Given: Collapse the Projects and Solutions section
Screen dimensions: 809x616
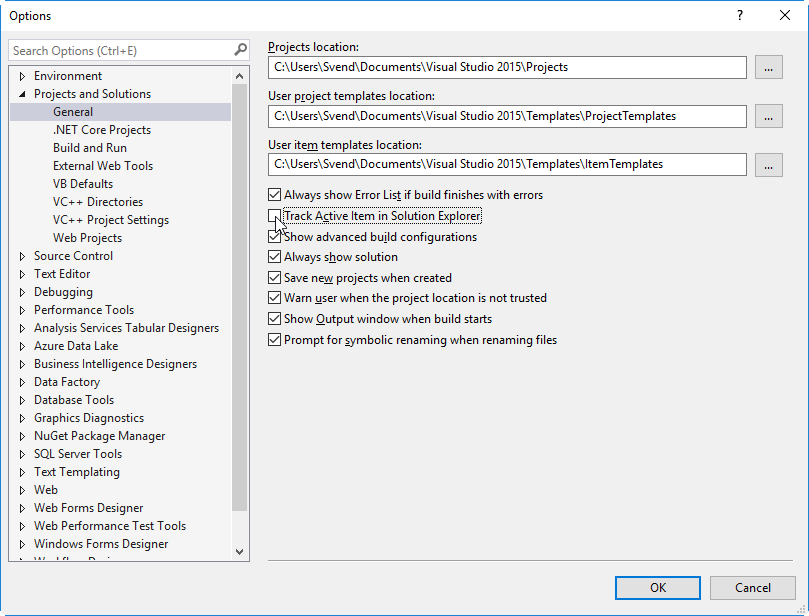Looking at the screenshot, I should point(22,93).
